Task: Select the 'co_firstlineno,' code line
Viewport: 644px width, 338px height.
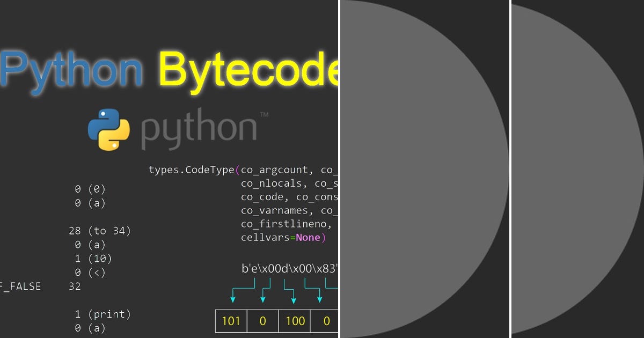Action: coord(286,224)
